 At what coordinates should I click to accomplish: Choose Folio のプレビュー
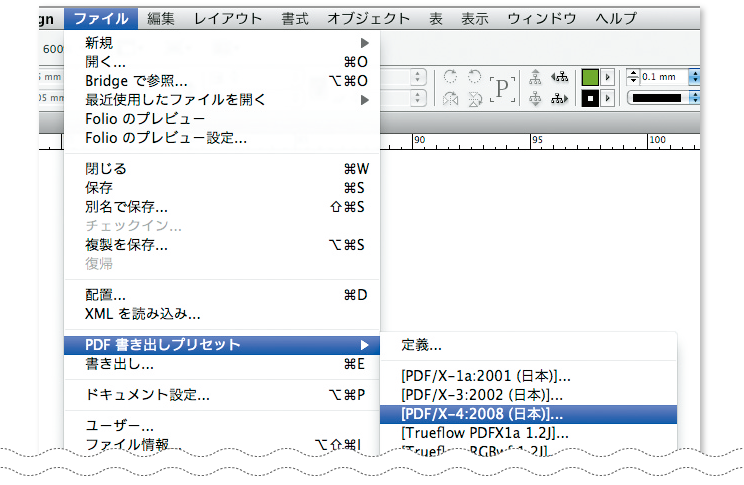[222, 119]
